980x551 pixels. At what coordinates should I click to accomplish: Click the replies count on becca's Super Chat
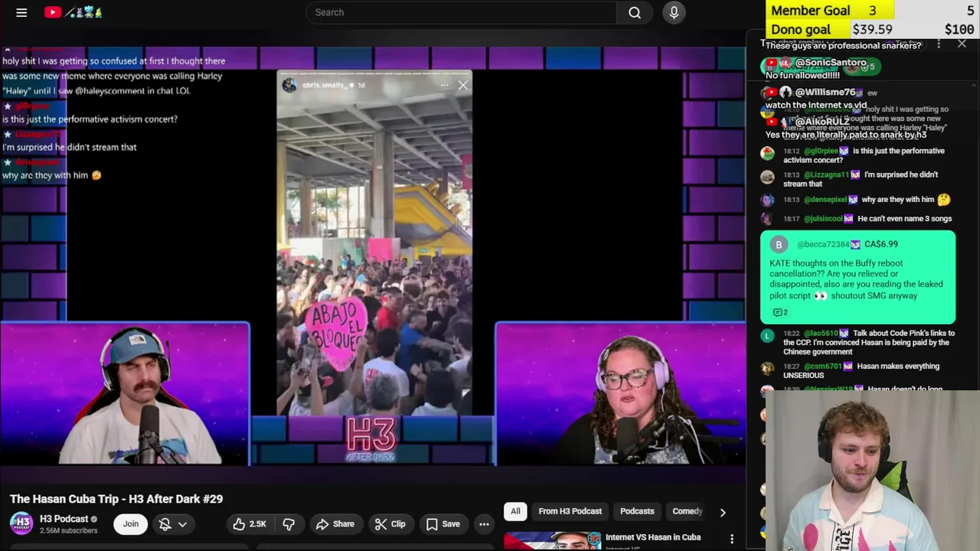point(779,312)
